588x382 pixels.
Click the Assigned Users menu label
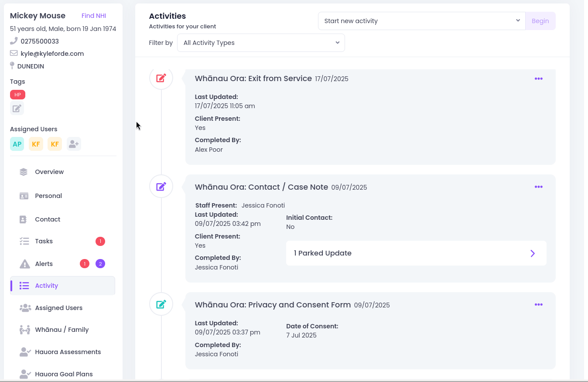59,308
